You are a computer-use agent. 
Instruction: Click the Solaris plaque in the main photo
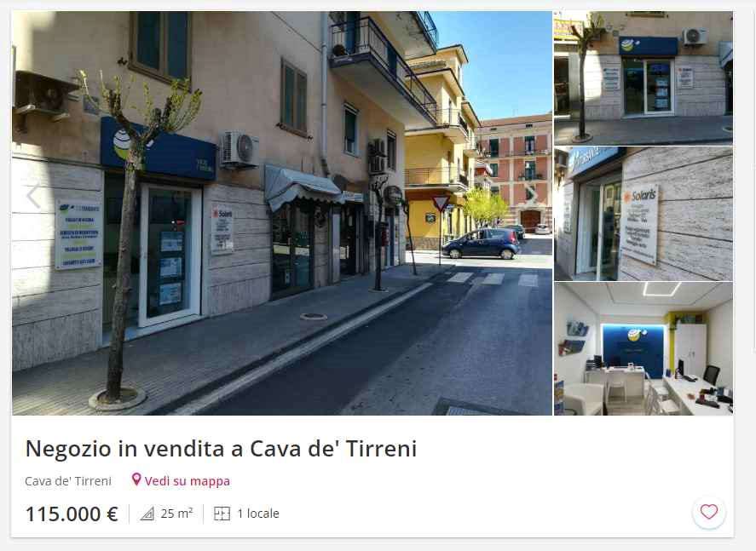pos(222,229)
